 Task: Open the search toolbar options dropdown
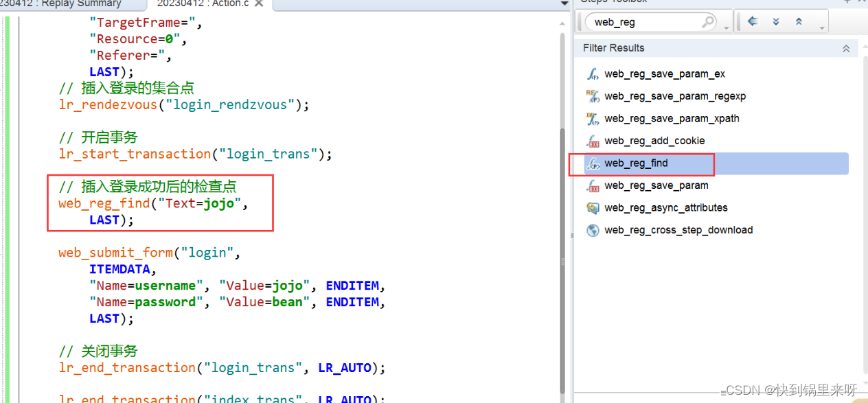pyautogui.click(x=727, y=28)
